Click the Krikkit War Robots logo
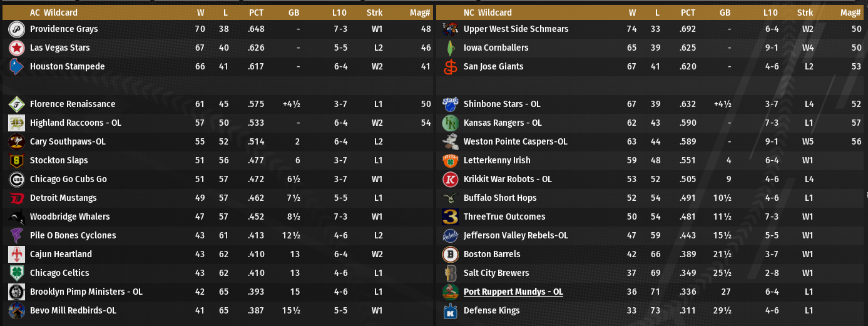This screenshot has height=326, width=868. (x=450, y=179)
